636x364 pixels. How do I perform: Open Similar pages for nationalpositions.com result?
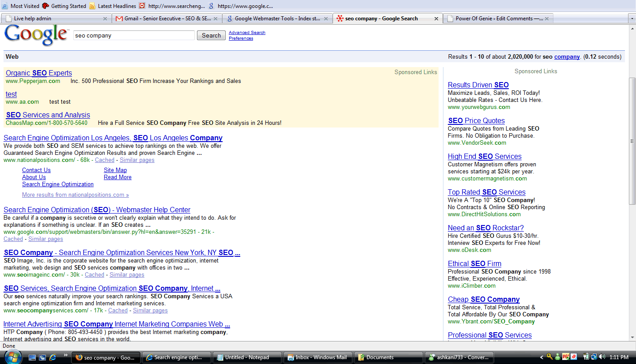coord(137,160)
